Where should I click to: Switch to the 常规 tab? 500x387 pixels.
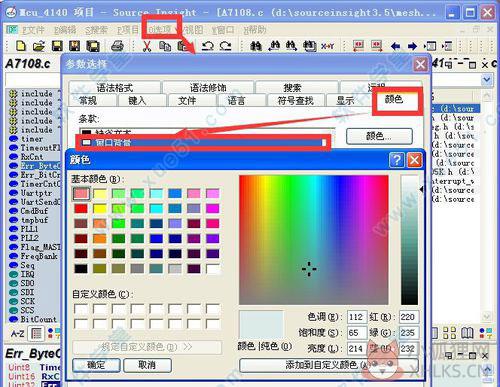pyautogui.click(x=88, y=100)
